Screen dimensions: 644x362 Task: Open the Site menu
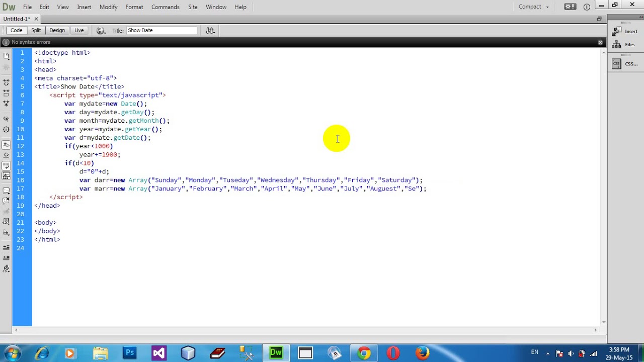coord(193,7)
